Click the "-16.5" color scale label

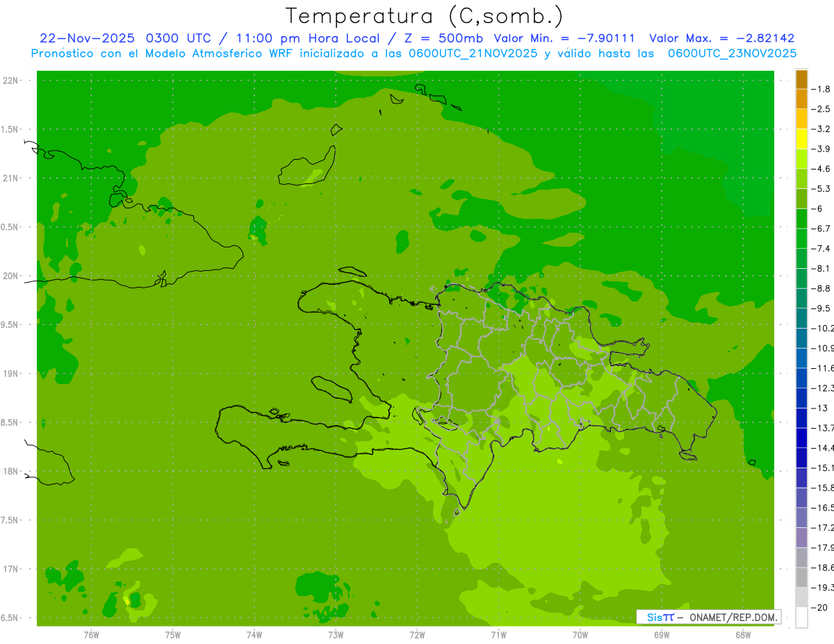point(822,508)
